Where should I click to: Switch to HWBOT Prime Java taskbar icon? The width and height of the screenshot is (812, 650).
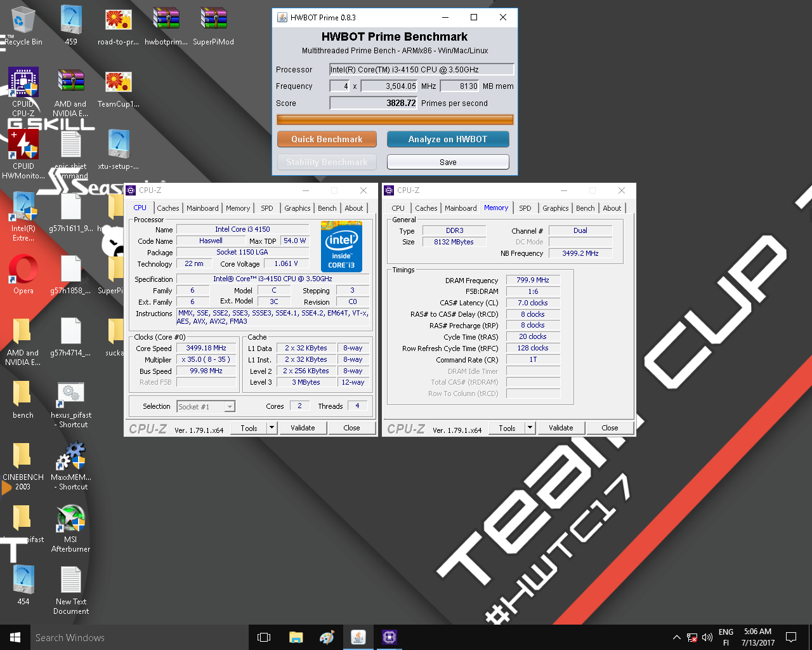click(358, 637)
